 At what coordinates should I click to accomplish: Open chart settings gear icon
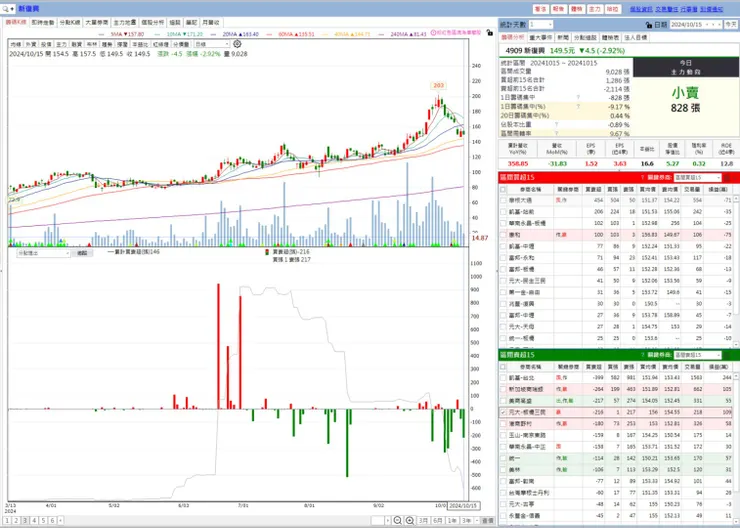237,44
